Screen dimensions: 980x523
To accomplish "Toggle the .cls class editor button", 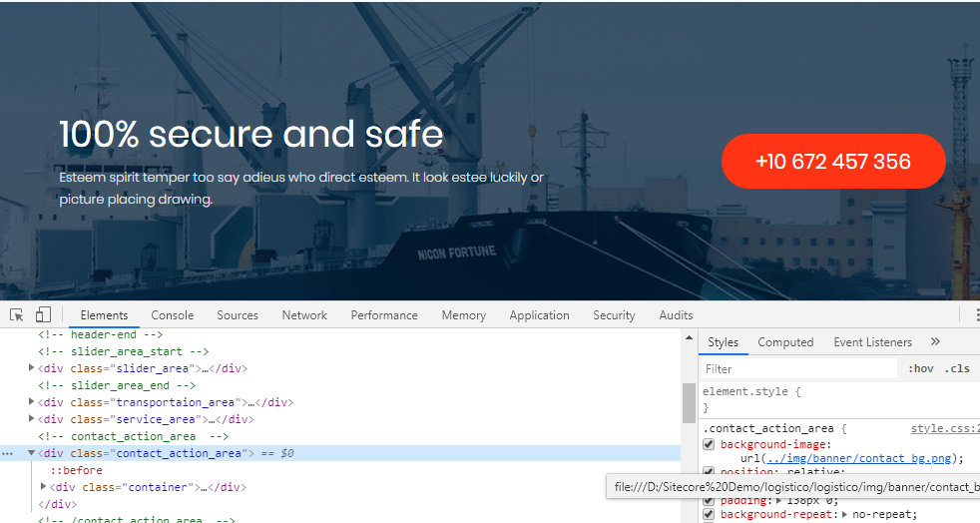I will pos(956,368).
